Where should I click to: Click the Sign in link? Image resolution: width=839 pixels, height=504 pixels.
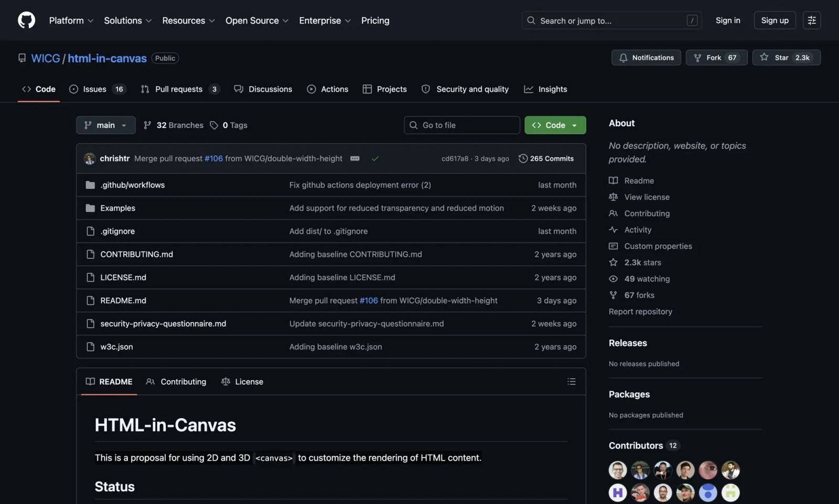(x=728, y=20)
